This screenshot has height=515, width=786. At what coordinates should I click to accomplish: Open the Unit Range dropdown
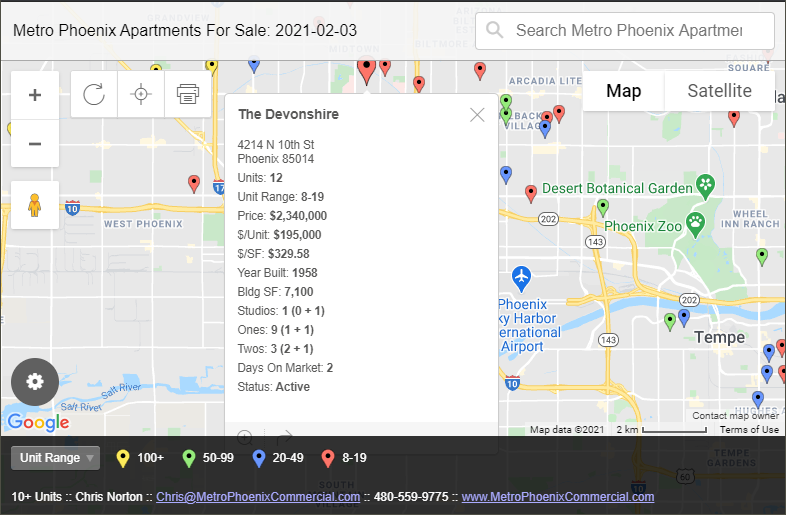coord(56,458)
